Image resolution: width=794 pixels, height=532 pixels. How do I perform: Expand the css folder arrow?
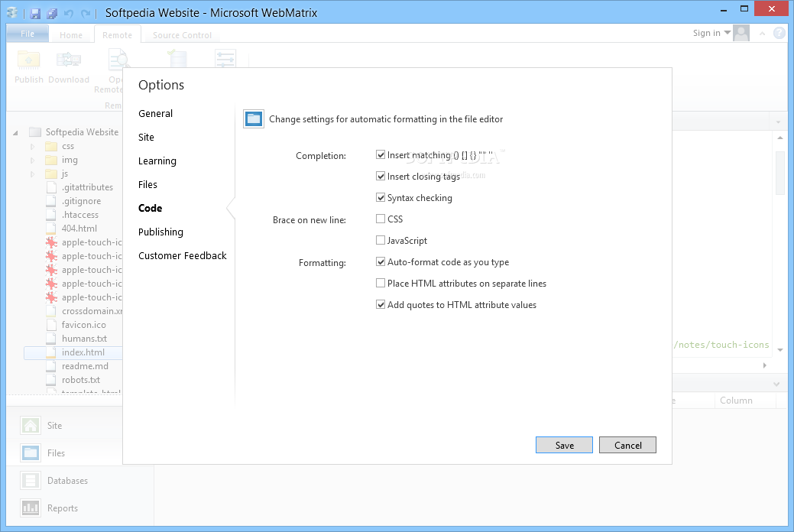(x=32, y=147)
